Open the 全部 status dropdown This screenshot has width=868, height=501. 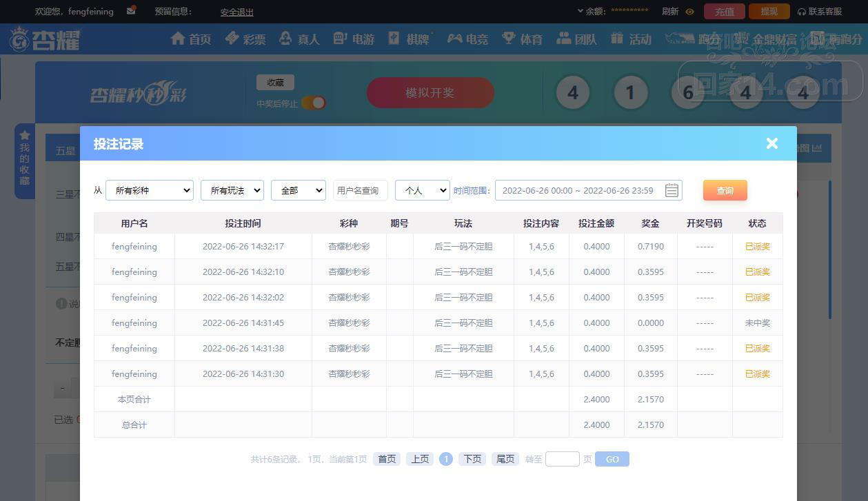pyautogui.click(x=298, y=190)
